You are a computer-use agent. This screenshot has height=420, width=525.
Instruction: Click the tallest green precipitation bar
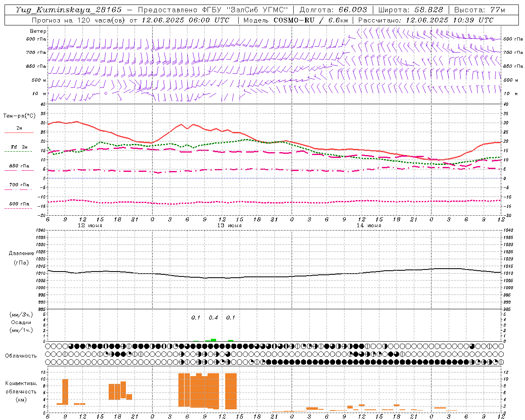point(213,340)
